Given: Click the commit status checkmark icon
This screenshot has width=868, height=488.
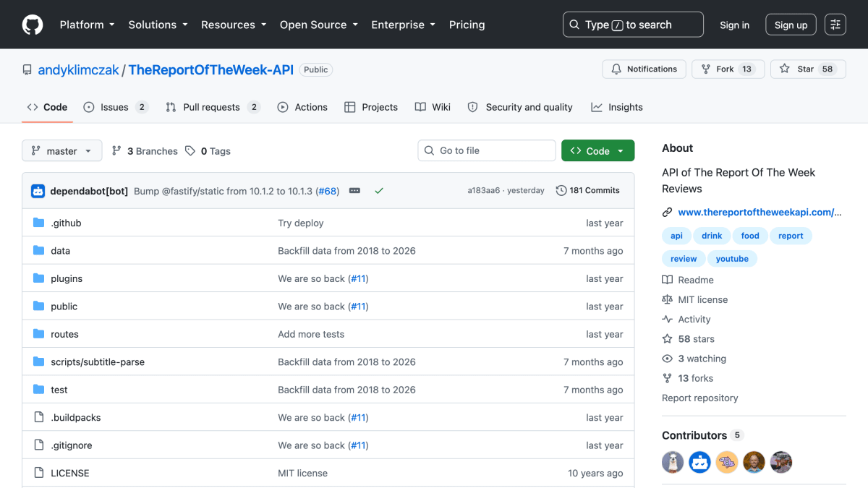Looking at the screenshot, I should coord(379,191).
